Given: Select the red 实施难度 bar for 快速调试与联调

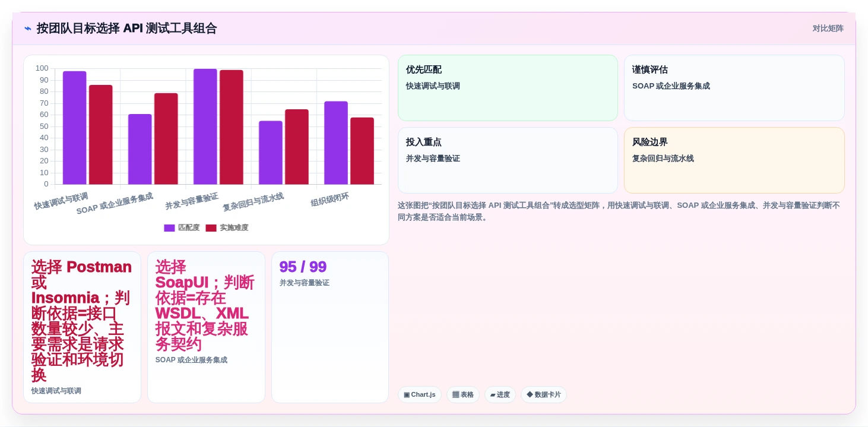Looking at the screenshot, I should click(x=101, y=135).
